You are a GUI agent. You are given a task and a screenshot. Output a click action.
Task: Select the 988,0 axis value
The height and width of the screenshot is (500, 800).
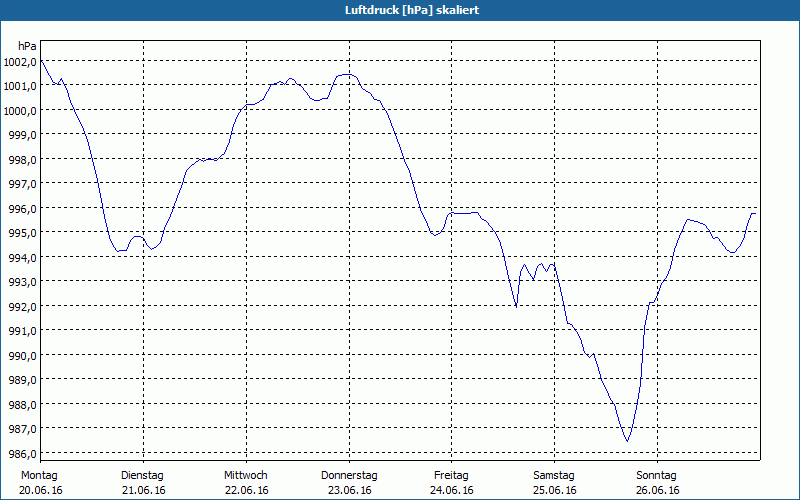[23, 405]
